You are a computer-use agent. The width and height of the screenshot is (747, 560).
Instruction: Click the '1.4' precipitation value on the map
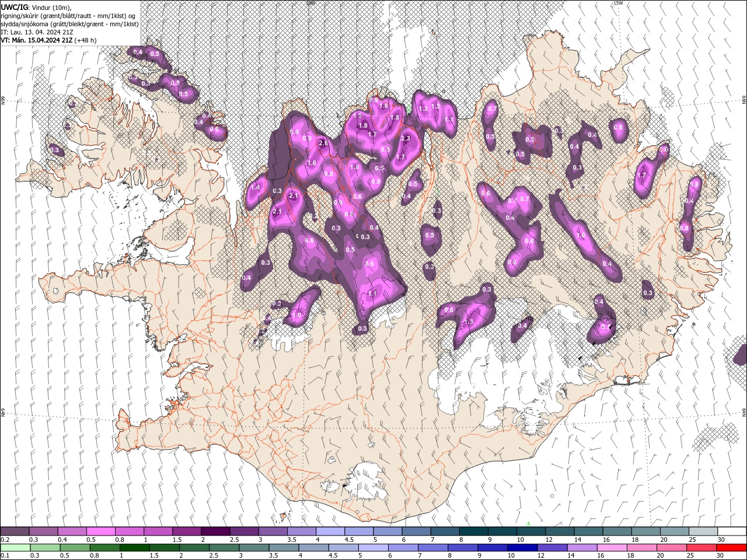click(255, 187)
